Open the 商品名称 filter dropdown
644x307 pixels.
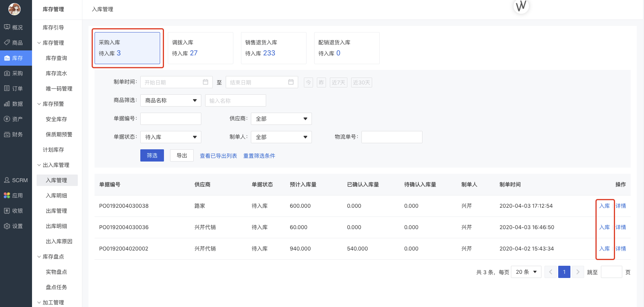point(171,100)
